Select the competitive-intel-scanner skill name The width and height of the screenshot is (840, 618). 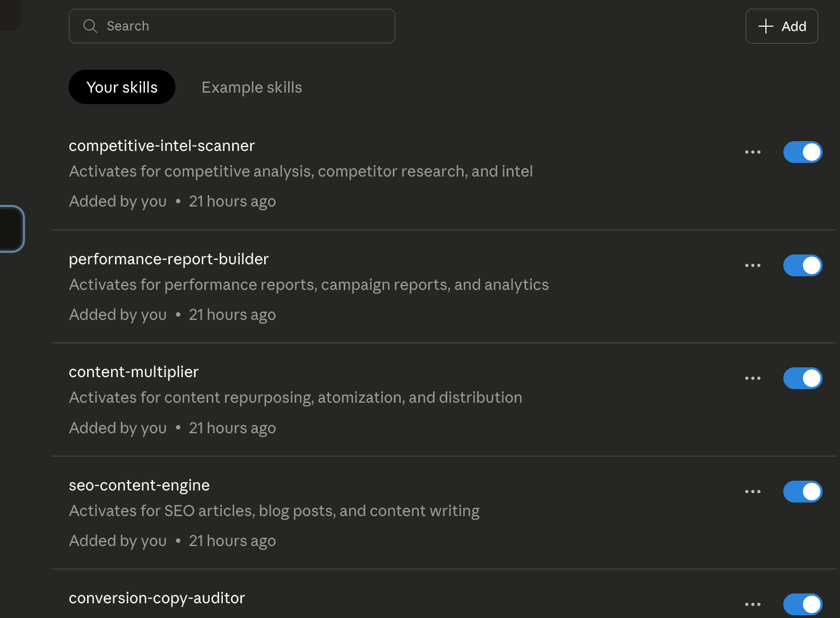point(162,146)
